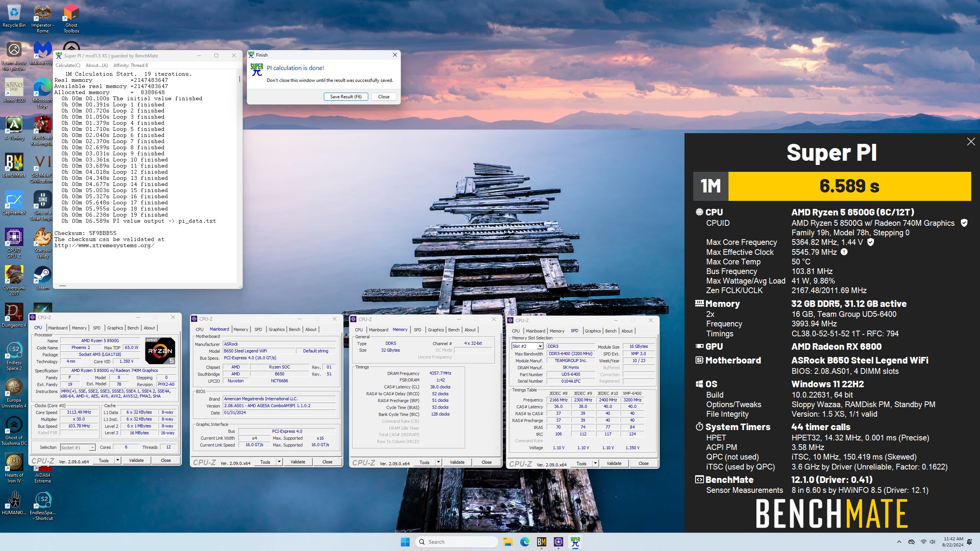Open About menu in Super PI
The width and height of the screenshot is (980, 551).
point(96,65)
